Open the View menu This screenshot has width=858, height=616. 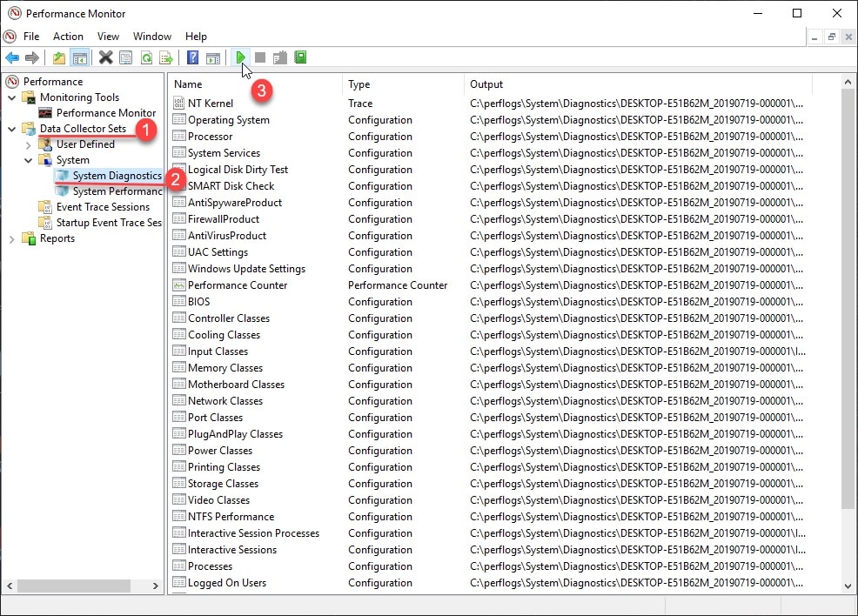click(x=108, y=36)
